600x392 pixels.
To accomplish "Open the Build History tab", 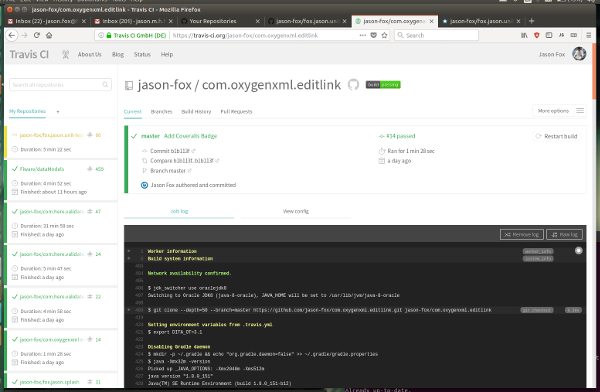I will (196, 111).
